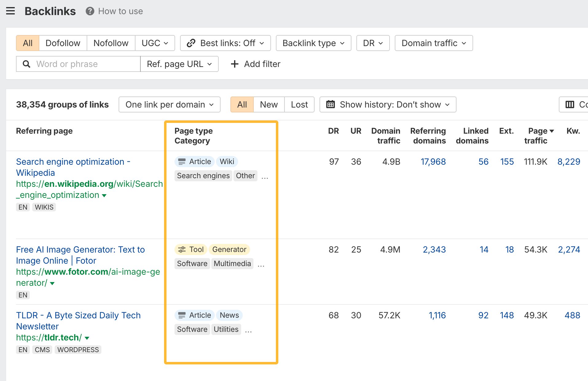Switch to Lost links filter
Image resolution: width=588 pixels, height=381 pixels.
[299, 104]
